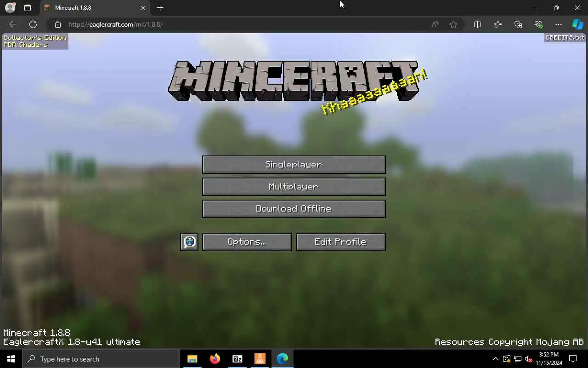The image size is (588, 368).
Task: Open the Options... menu
Action: [x=247, y=242]
